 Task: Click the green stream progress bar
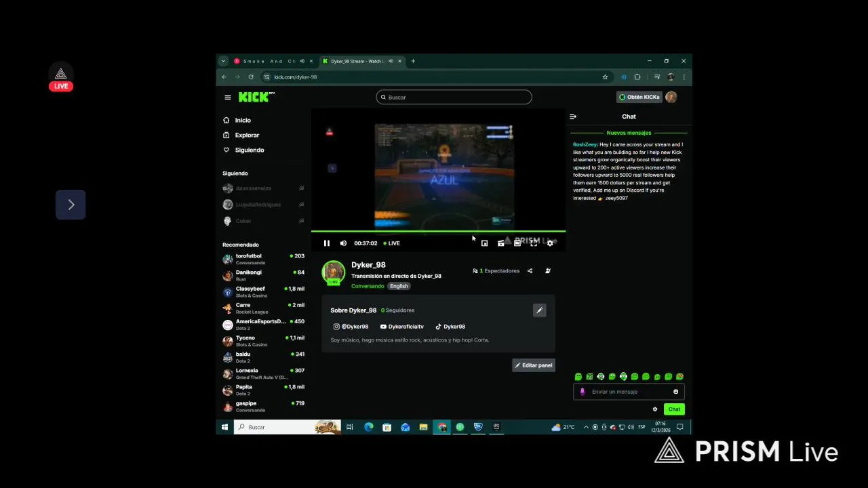pos(438,232)
